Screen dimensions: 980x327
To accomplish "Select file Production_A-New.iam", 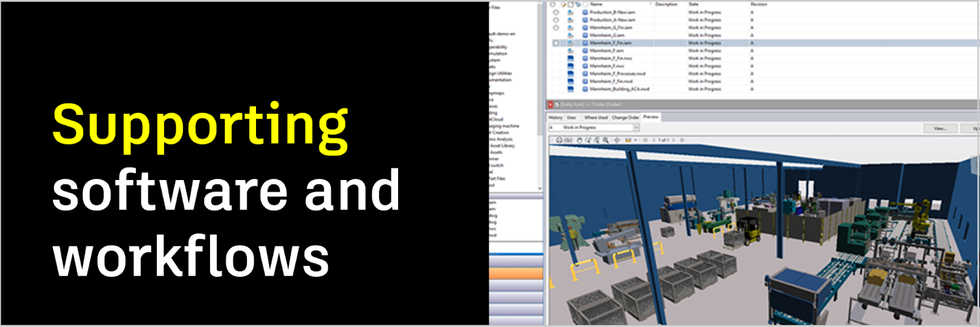I will [x=612, y=20].
